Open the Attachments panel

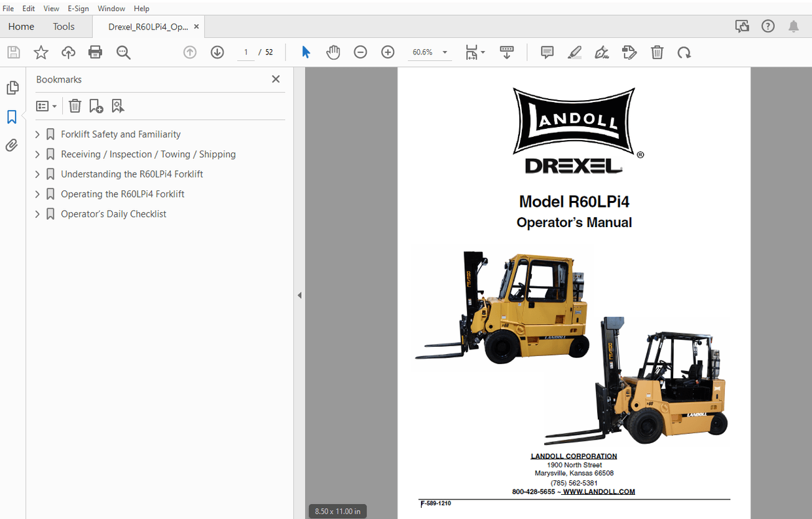11,145
